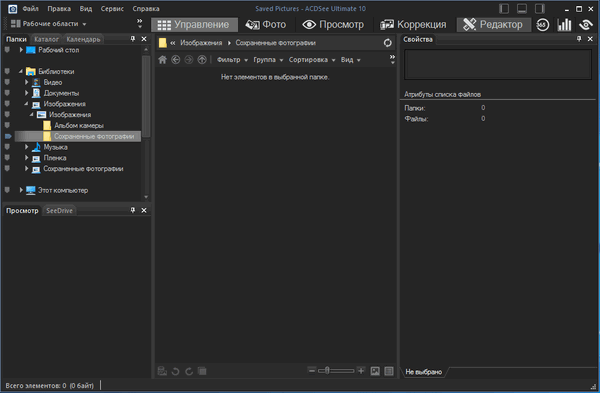This screenshot has width=600, height=393.
Task: Open the Группа dropdown
Action: pos(268,60)
